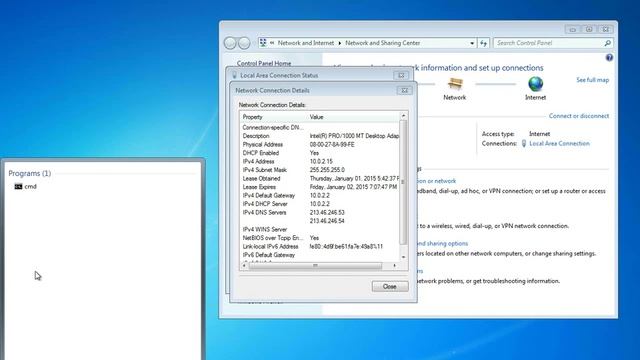Click the Back navigation arrow in Control Panel
Image resolution: width=640 pixels, height=360 pixels.
coord(230,43)
